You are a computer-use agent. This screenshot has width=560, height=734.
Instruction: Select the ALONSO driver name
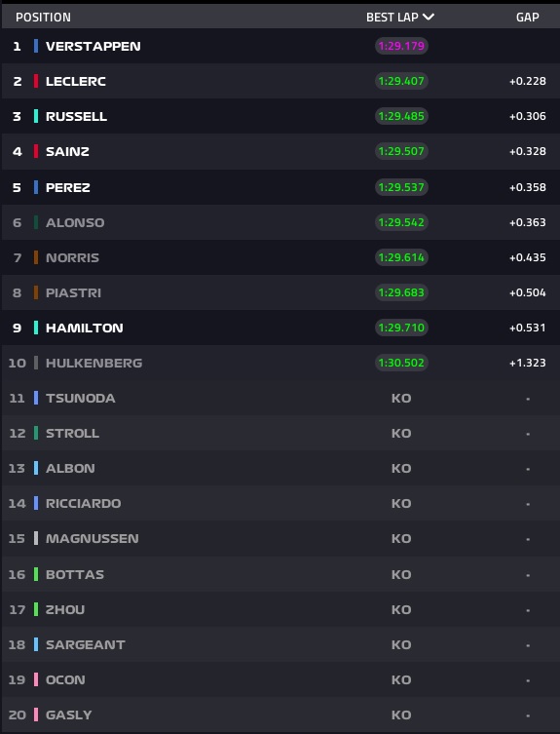pos(75,223)
